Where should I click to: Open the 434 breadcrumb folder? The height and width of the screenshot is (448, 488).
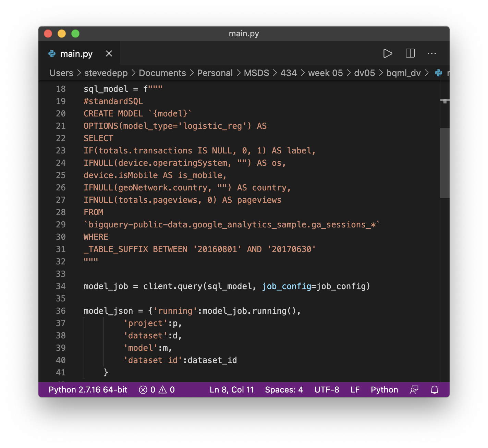[x=289, y=73]
